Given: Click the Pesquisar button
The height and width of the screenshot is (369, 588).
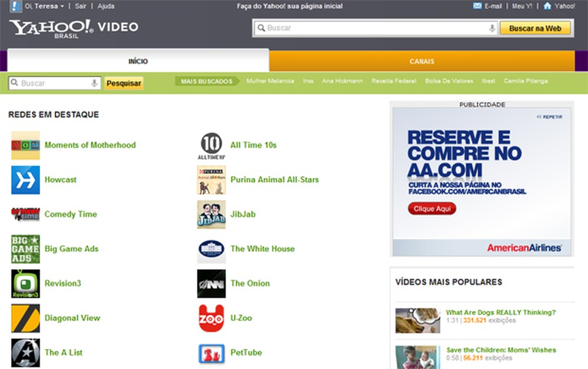Looking at the screenshot, I should (123, 84).
